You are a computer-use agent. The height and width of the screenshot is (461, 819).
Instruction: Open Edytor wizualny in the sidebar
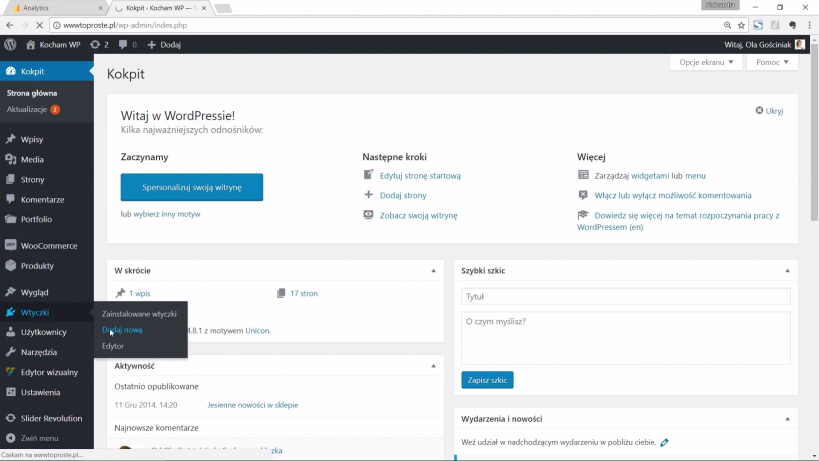click(49, 372)
